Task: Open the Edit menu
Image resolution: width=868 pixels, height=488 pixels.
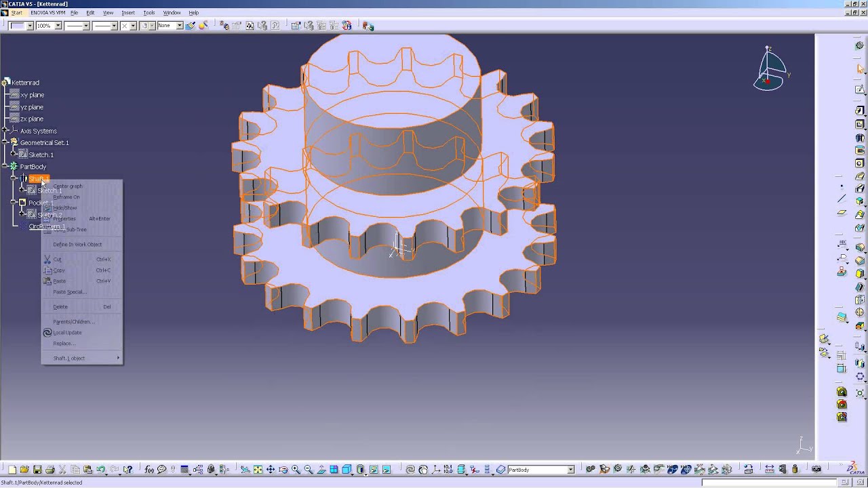Action: (90, 13)
